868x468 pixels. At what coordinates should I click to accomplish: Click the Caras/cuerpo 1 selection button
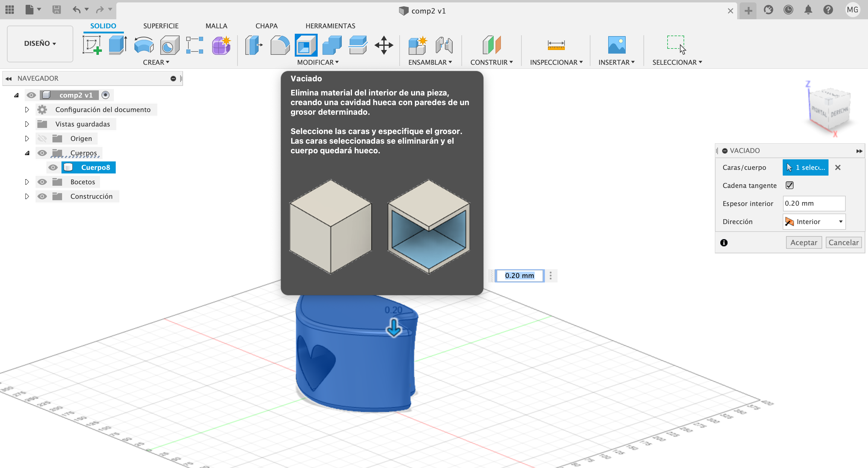click(x=805, y=167)
